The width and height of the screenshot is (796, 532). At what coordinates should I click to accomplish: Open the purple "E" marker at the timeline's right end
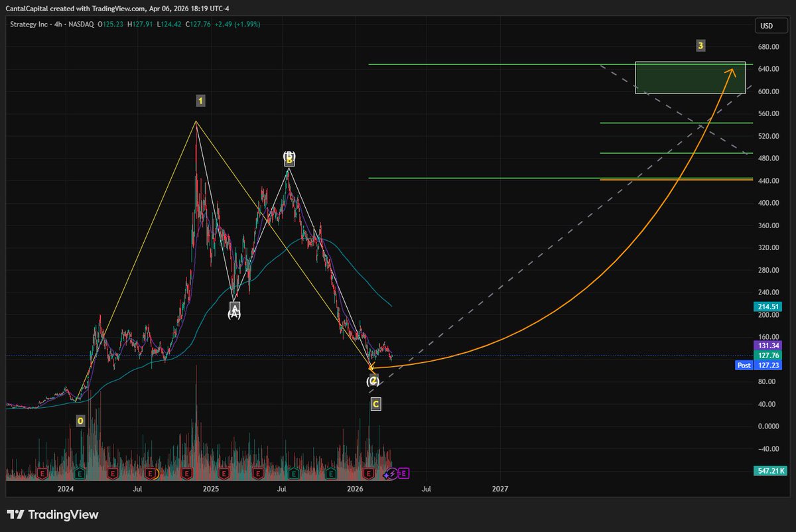(403, 472)
